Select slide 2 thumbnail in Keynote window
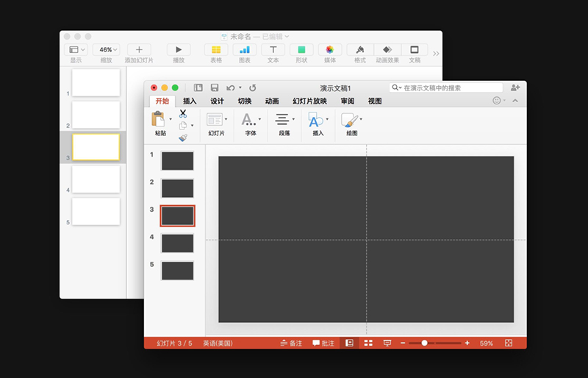Screen dimensions: 588x378 click(x=96, y=115)
